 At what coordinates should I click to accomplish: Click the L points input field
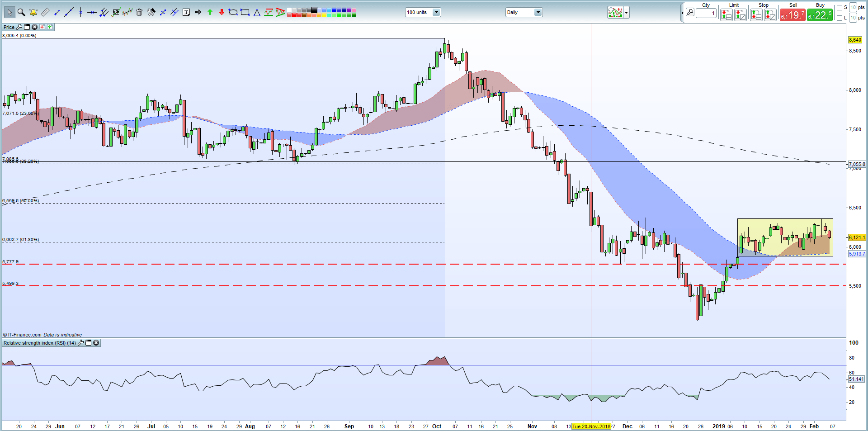tap(853, 18)
